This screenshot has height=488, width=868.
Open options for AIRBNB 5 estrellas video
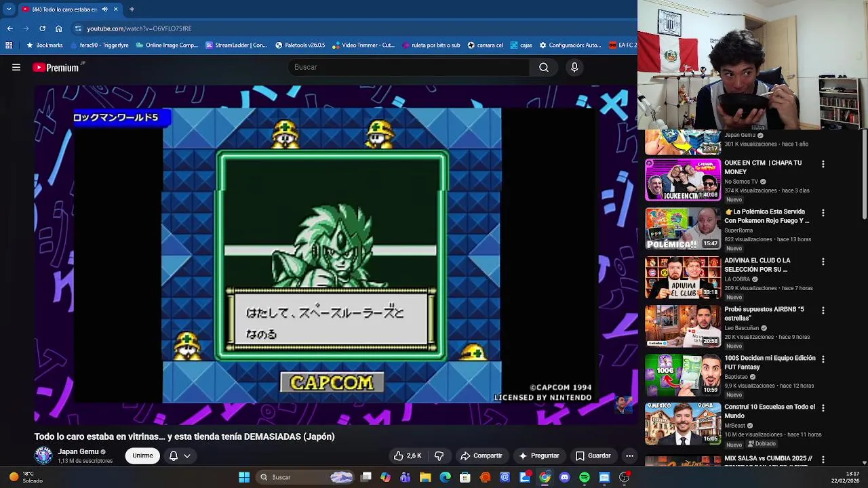pyautogui.click(x=823, y=310)
